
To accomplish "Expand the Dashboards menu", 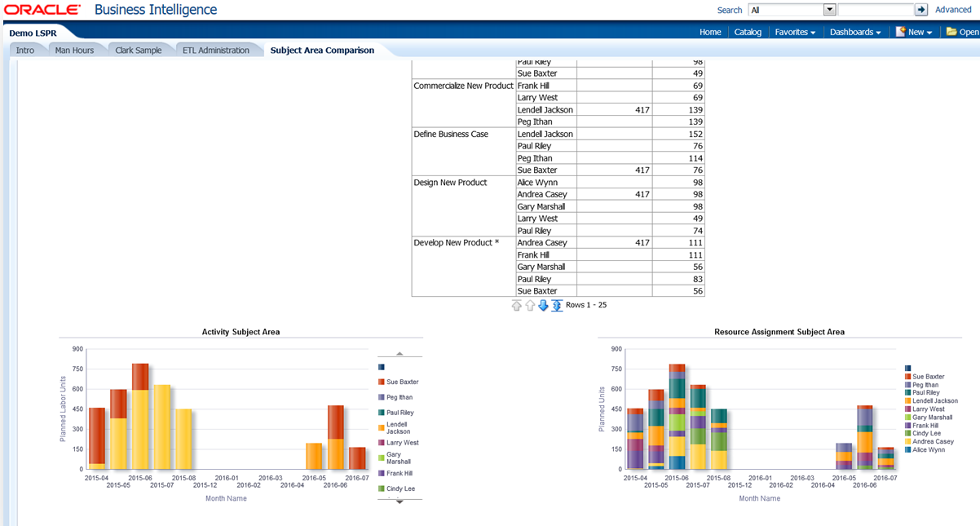I will (x=855, y=32).
